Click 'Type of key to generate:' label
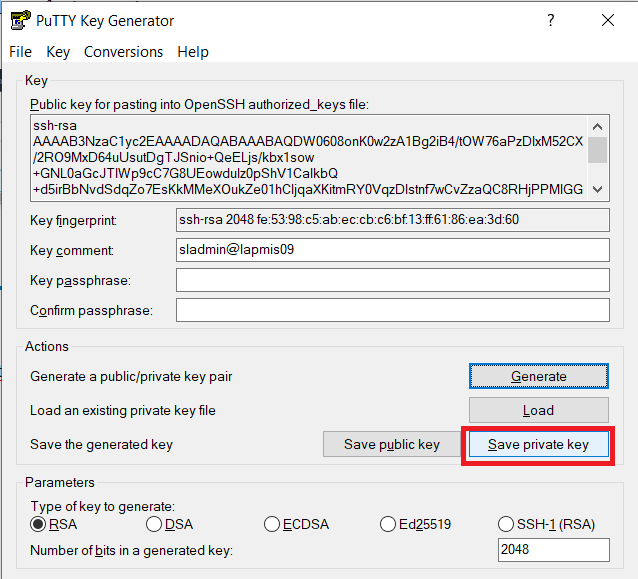Screen dimensions: 638x579 [103, 506]
